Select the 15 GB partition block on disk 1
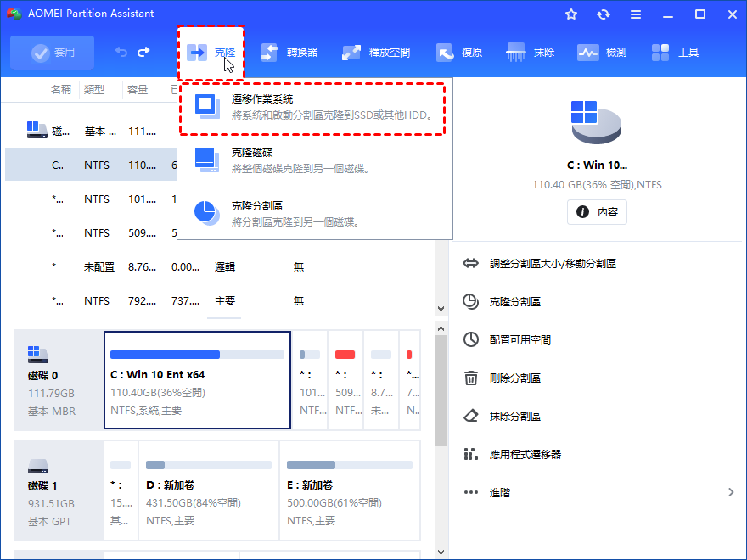The width and height of the screenshot is (747, 560). [121, 490]
